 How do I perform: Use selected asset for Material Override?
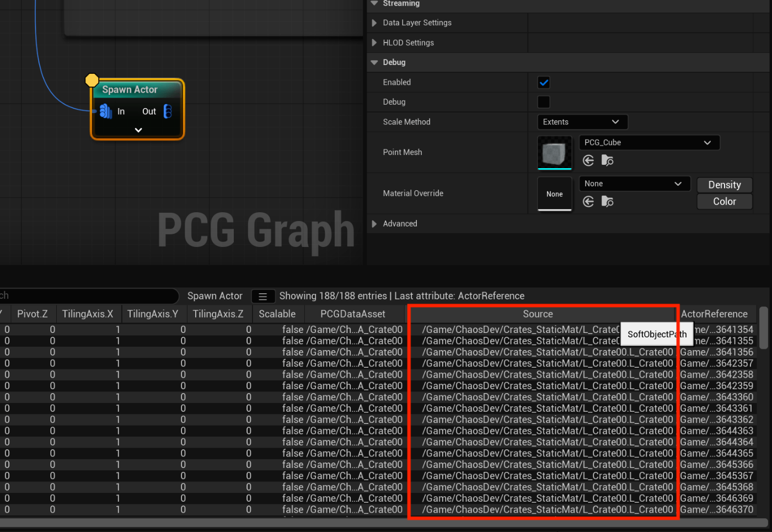point(588,202)
